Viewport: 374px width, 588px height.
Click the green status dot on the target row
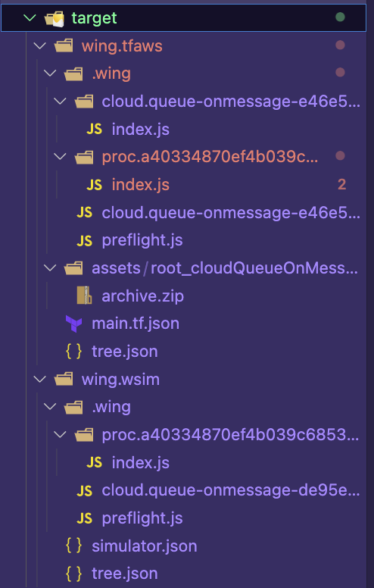click(340, 17)
